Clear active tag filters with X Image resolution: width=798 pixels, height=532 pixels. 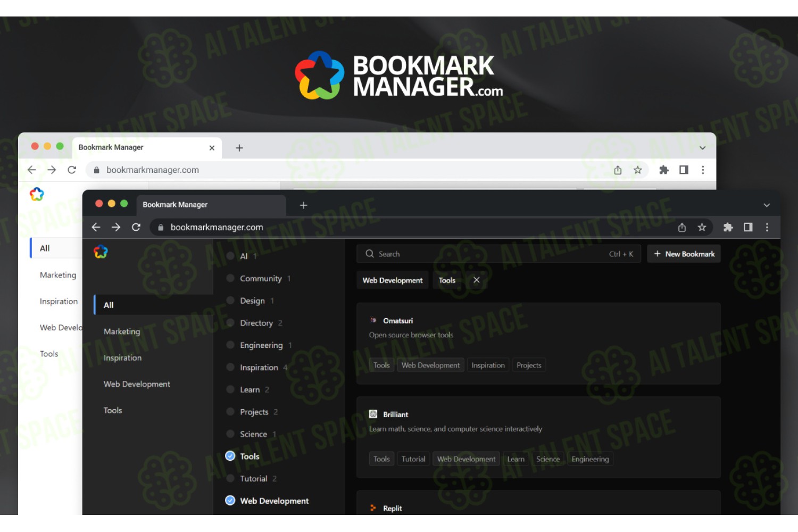click(x=477, y=280)
